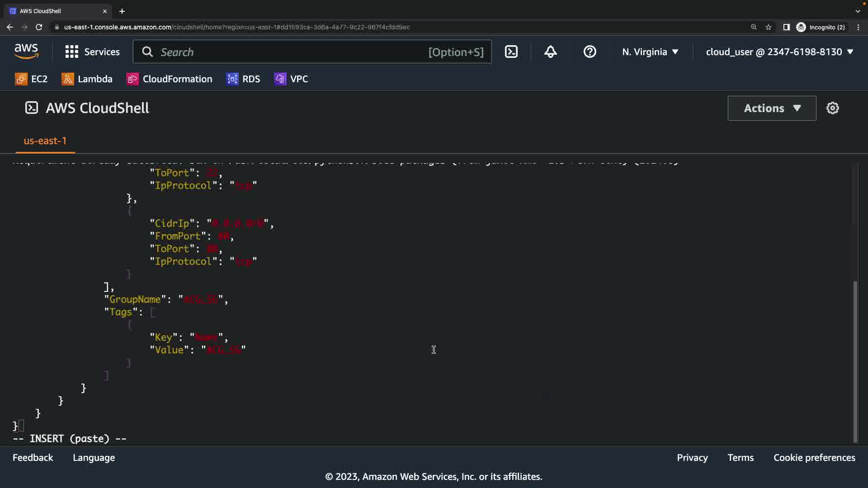
Task: Open the help question mark menu
Action: pyautogui.click(x=590, y=52)
